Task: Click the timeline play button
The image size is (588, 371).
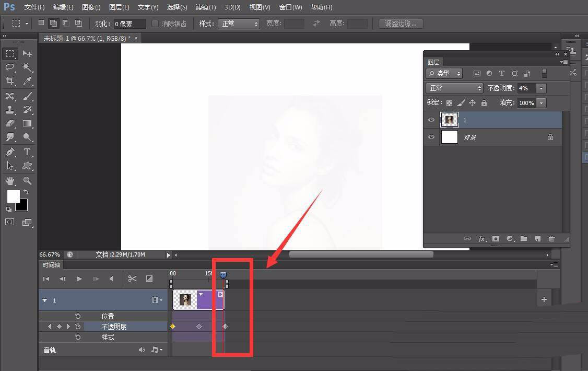Action: (x=79, y=279)
